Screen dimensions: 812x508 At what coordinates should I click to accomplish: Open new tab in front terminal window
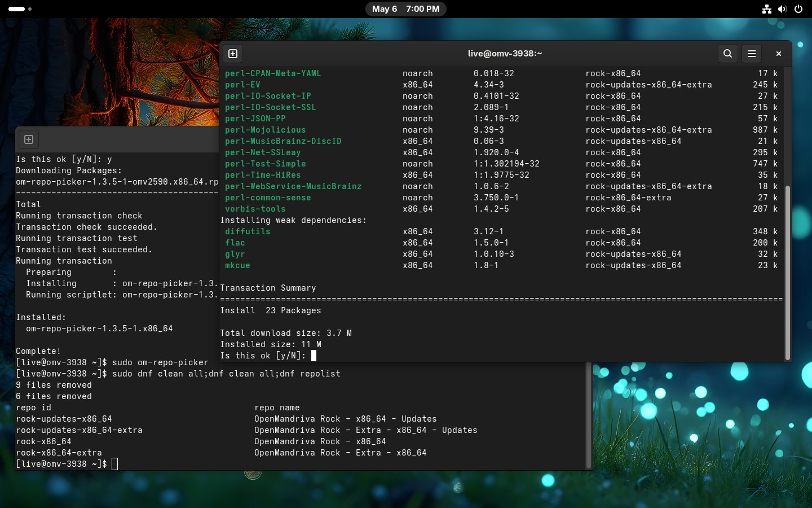tap(233, 54)
